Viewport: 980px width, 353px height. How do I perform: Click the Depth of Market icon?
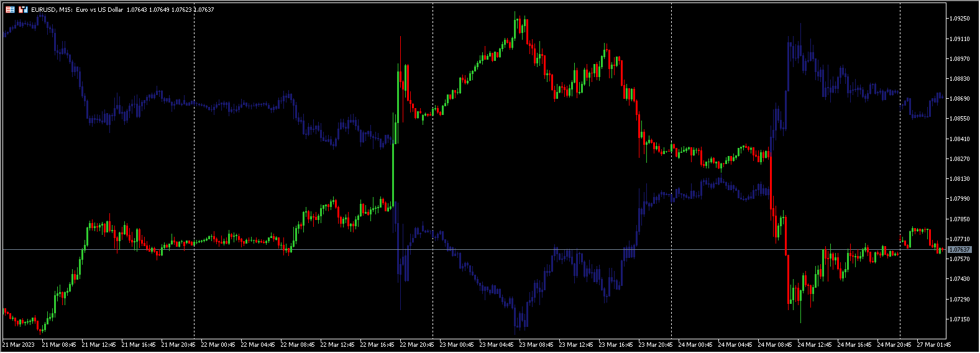11,10
